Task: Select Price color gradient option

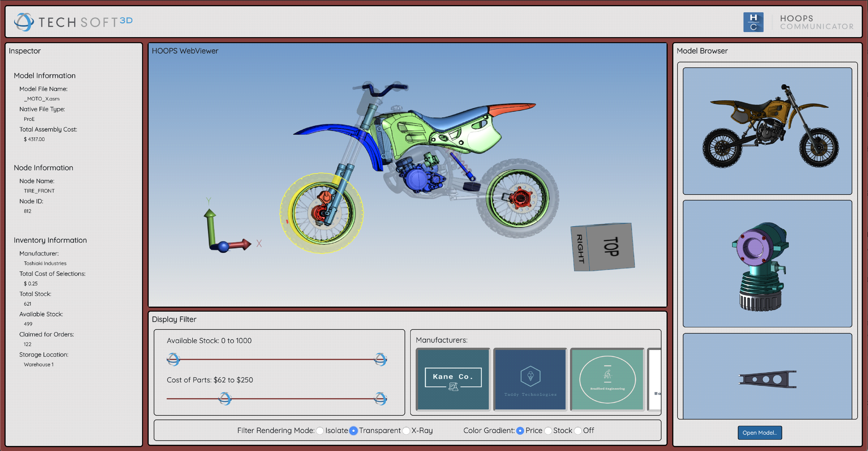Action: [520, 431]
